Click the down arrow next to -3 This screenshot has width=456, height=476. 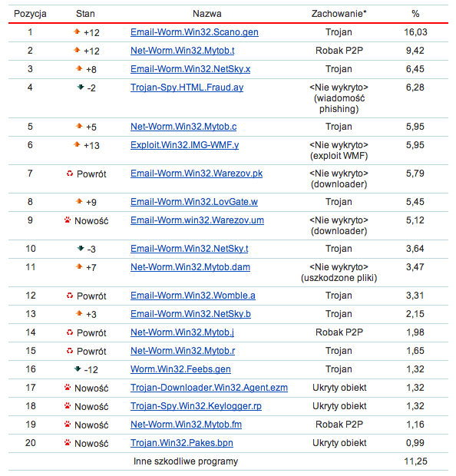(x=81, y=248)
